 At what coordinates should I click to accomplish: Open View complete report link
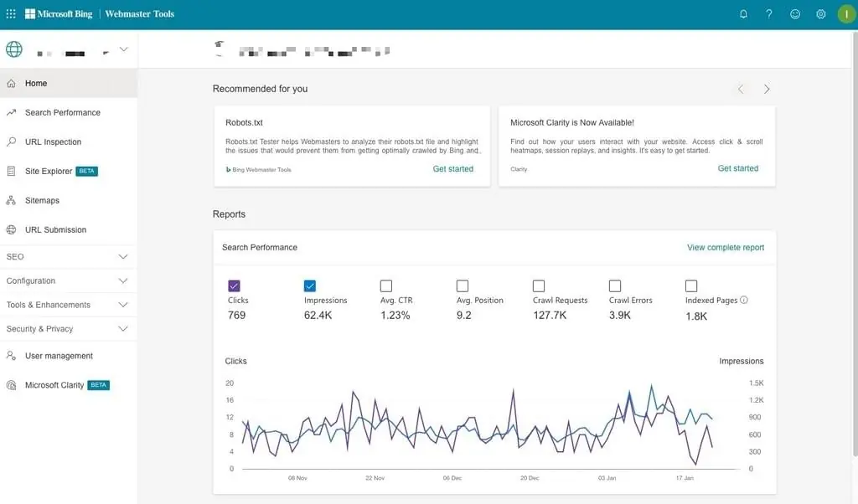click(725, 248)
